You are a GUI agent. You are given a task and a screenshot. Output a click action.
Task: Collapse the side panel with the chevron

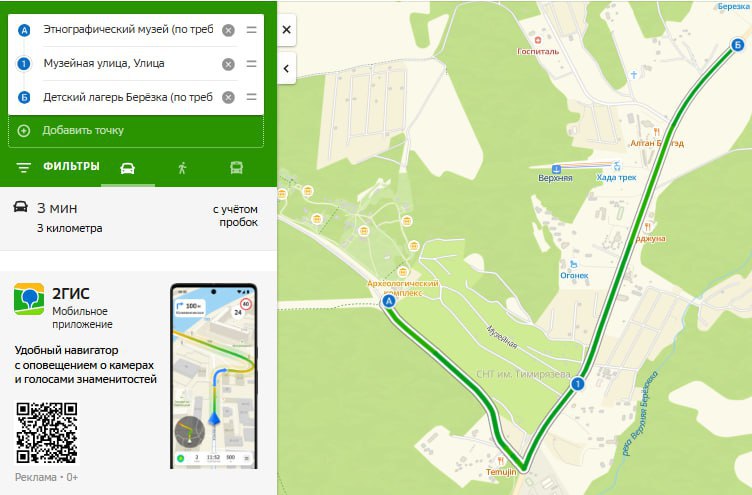tap(286, 69)
